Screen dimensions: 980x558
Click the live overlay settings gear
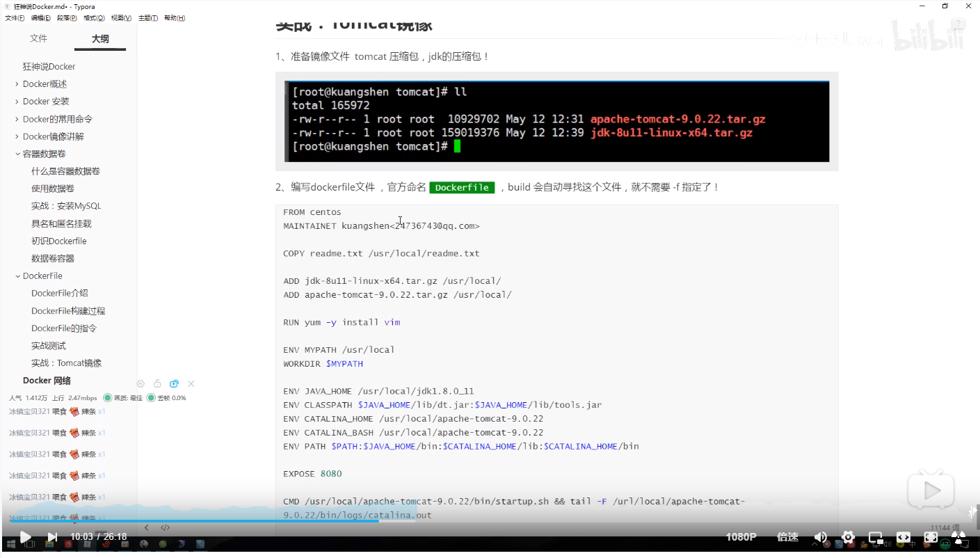click(x=140, y=384)
